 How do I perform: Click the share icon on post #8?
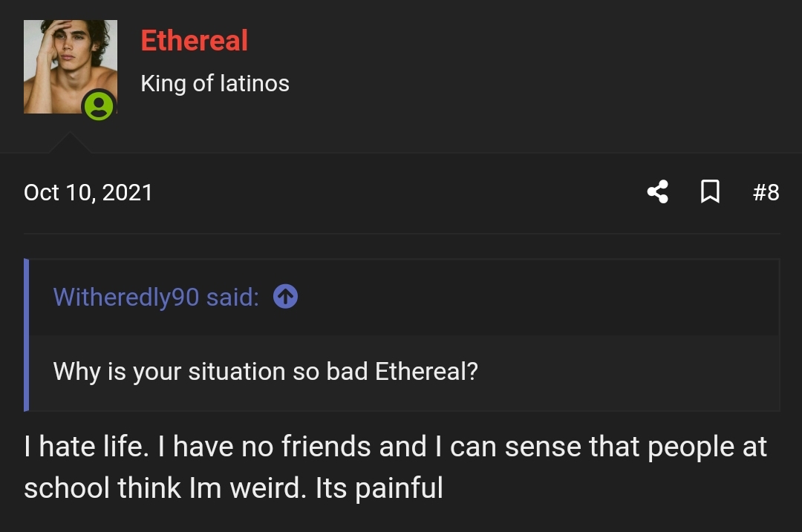pyautogui.click(x=657, y=192)
